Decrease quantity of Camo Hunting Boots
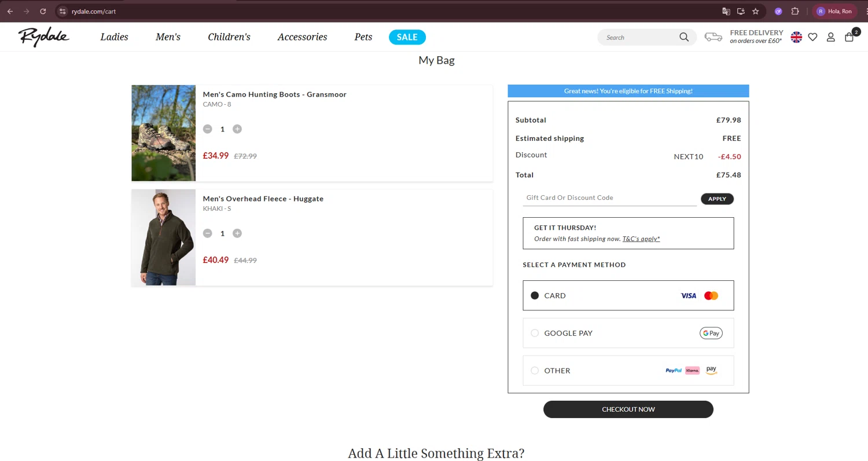This screenshot has height=461, width=868. click(208, 129)
